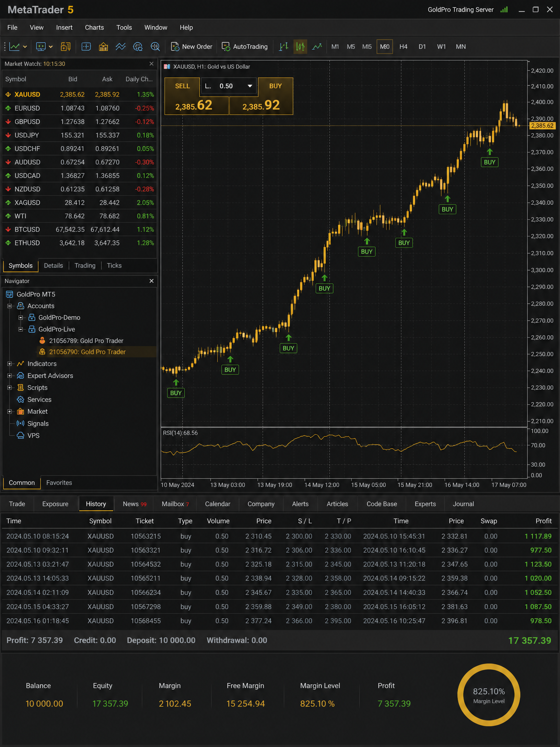Switch to Favorites tab in Navigator
The image size is (560, 747).
[x=59, y=483]
